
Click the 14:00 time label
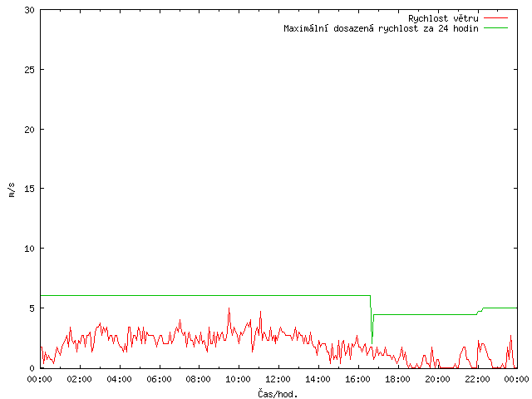point(318,379)
